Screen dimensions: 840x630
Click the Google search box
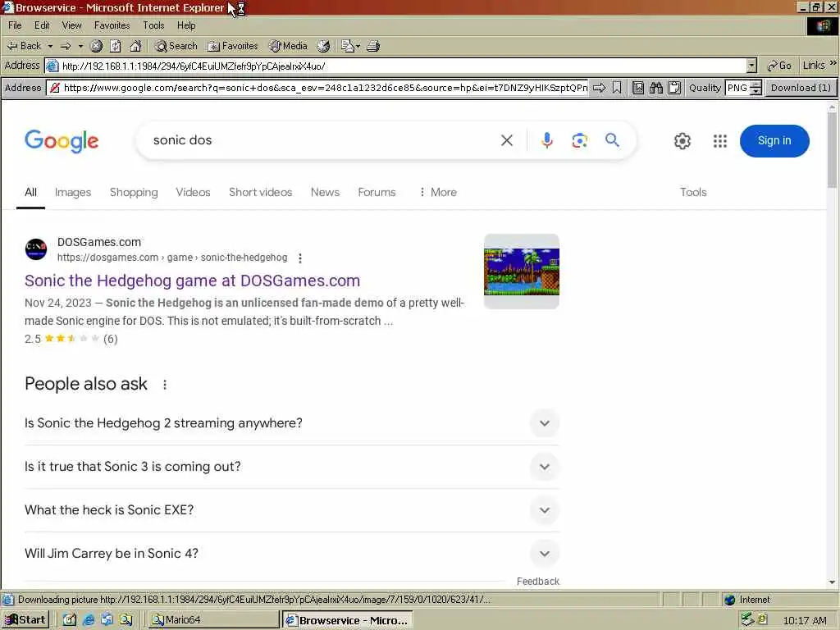coord(322,140)
